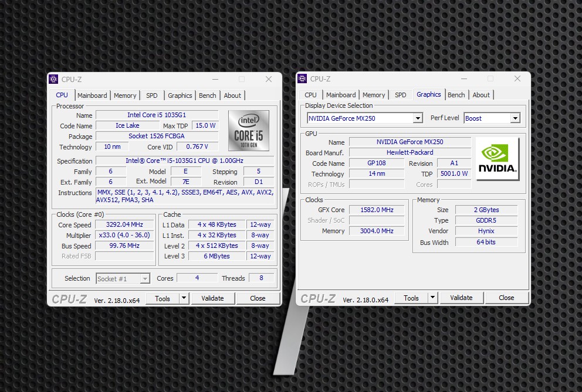Expand Tools dropdown arrow in left window
This screenshot has width=582, height=392.
(x=184, y=298)
